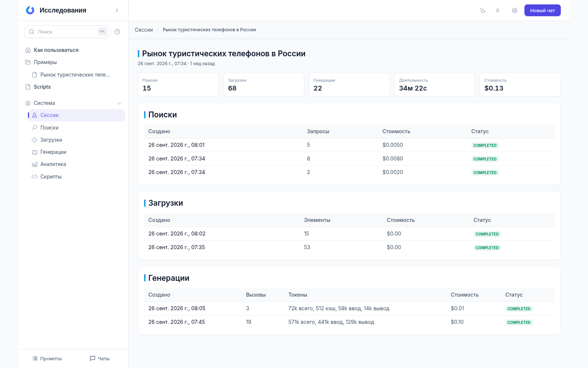Select the Сессии menu item

click(76, 115)
